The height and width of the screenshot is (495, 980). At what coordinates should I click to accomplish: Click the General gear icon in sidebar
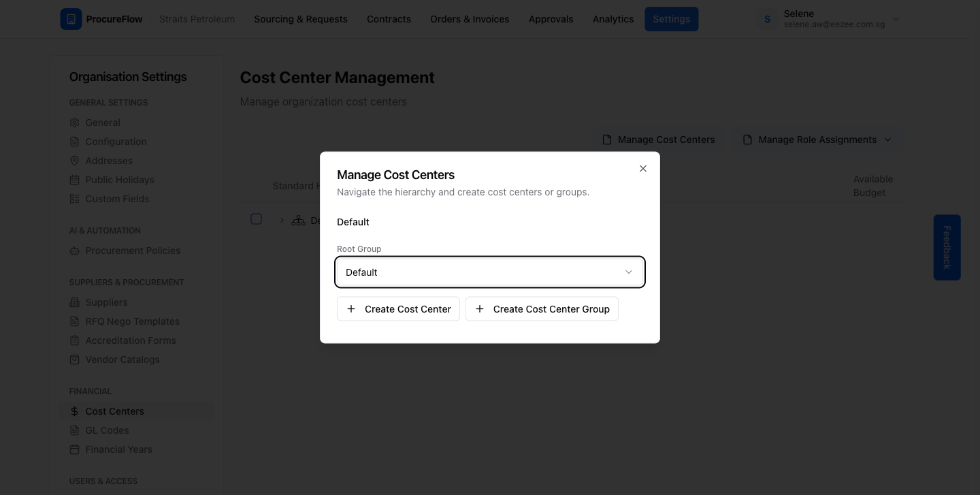coord(75,123)
